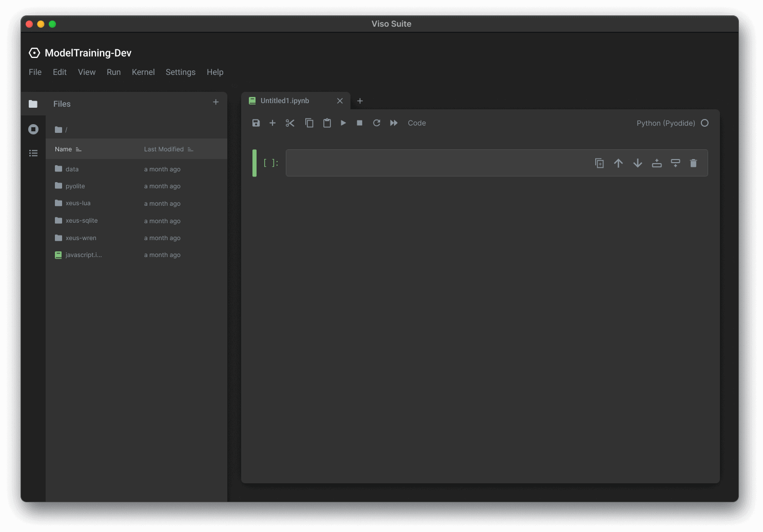The width and height of the screenshot is (763, 532).
Task: Delete the cell using the trash icon
Action: [x=693, y=163]
